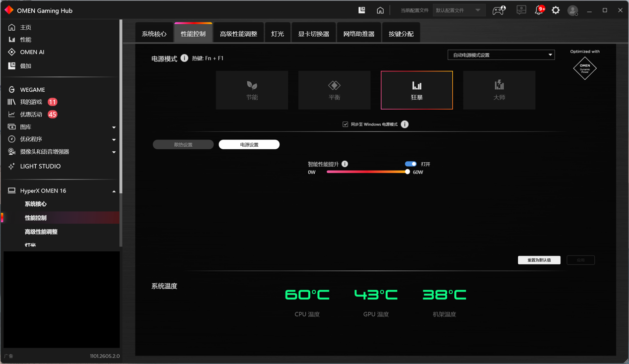Image resolution: width=629 pixels, height=364 pixels.
Task: Open notifications bell with 9+ badge
Action: 539,10
